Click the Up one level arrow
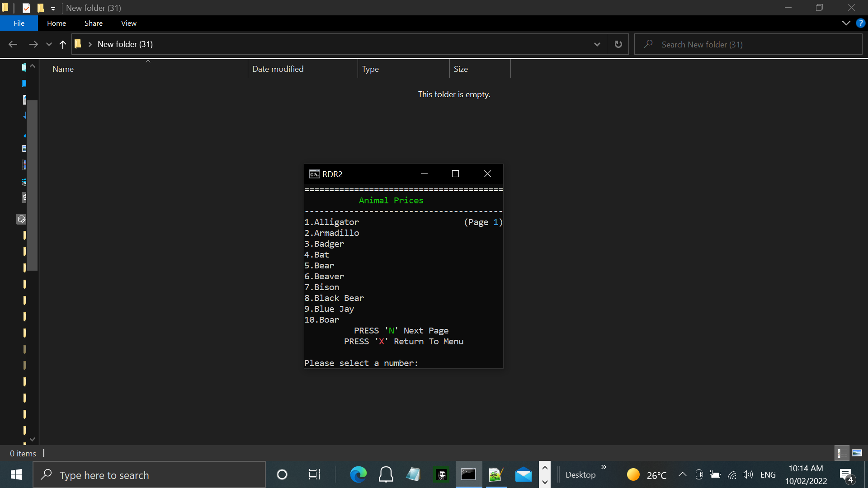Screen dimensions: 868x488 (63, 44)
